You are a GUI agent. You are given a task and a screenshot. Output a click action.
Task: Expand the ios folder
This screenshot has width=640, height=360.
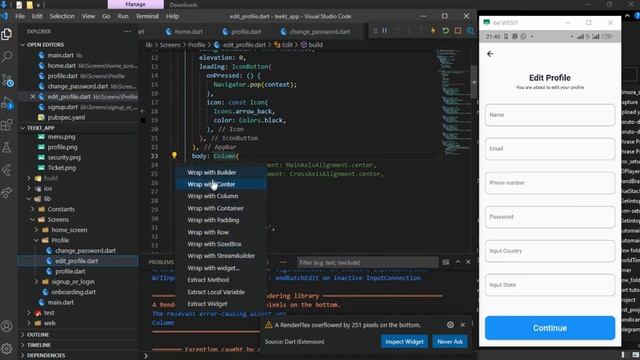tap(29, 189)
